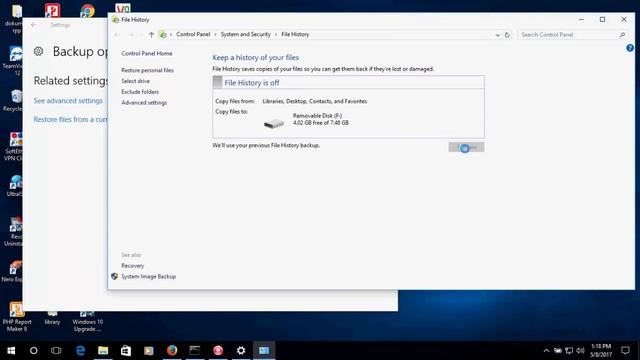This screenshot has height=360, width=640.
Task: Expand the chevron after System and Security breadcrumb
Action: pos(276,35)
